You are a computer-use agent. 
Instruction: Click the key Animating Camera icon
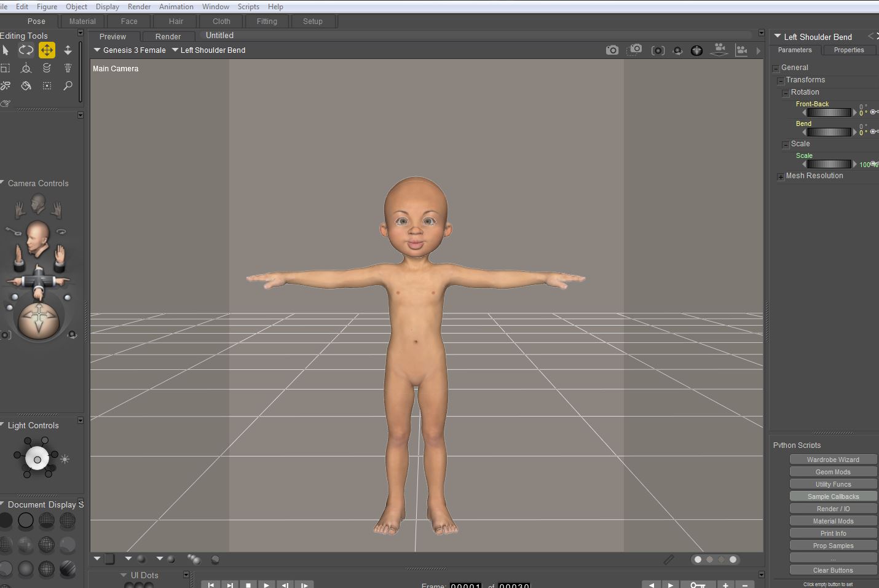[x=14, y=231]
